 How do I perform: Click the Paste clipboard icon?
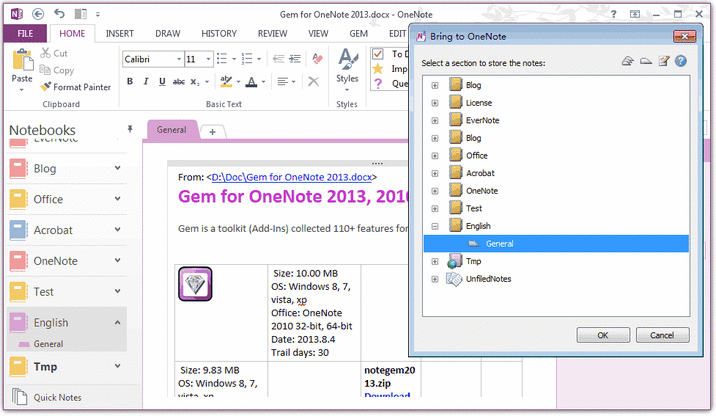click(x=22, y=60)
